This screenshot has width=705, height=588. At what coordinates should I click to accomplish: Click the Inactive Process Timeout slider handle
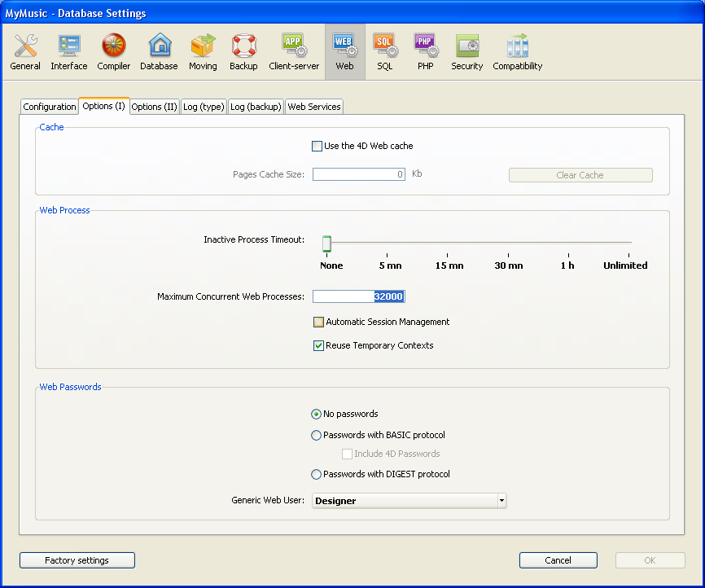[326, 244]
